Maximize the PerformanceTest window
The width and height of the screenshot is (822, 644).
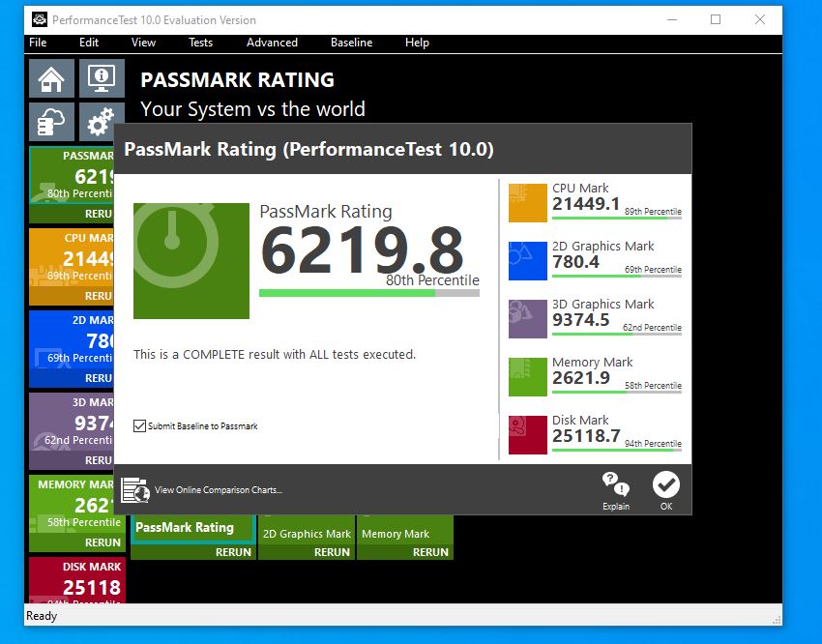(716, 20)
